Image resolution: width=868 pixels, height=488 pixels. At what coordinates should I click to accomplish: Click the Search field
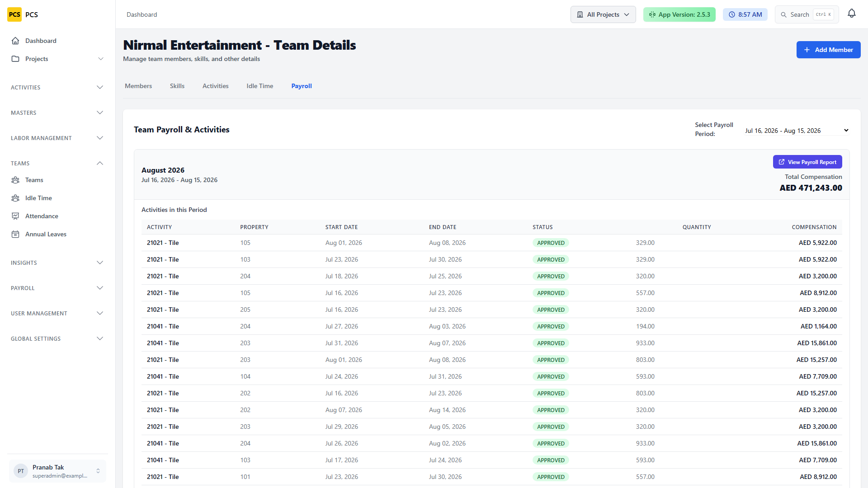(807, 14)
